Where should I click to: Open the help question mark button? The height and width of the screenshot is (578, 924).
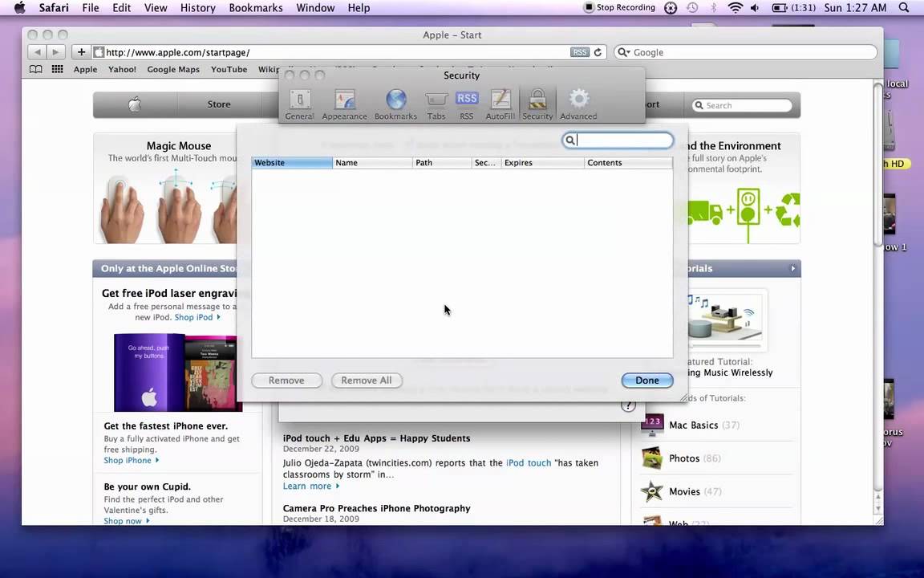coord(628,405)
